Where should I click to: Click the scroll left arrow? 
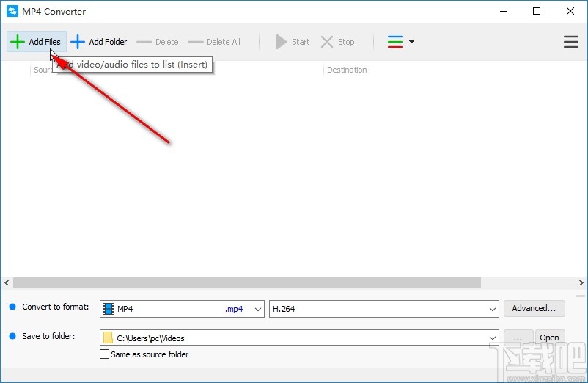7,282
